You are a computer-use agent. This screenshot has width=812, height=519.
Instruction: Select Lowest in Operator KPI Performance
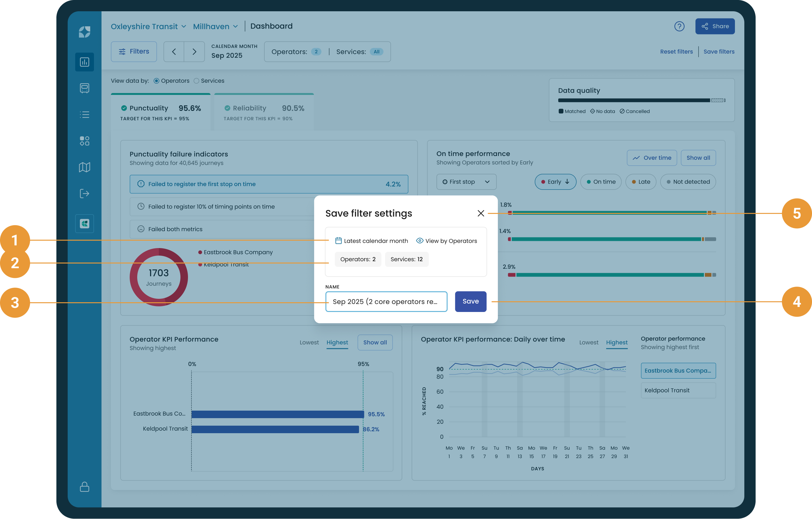[309, 342]
